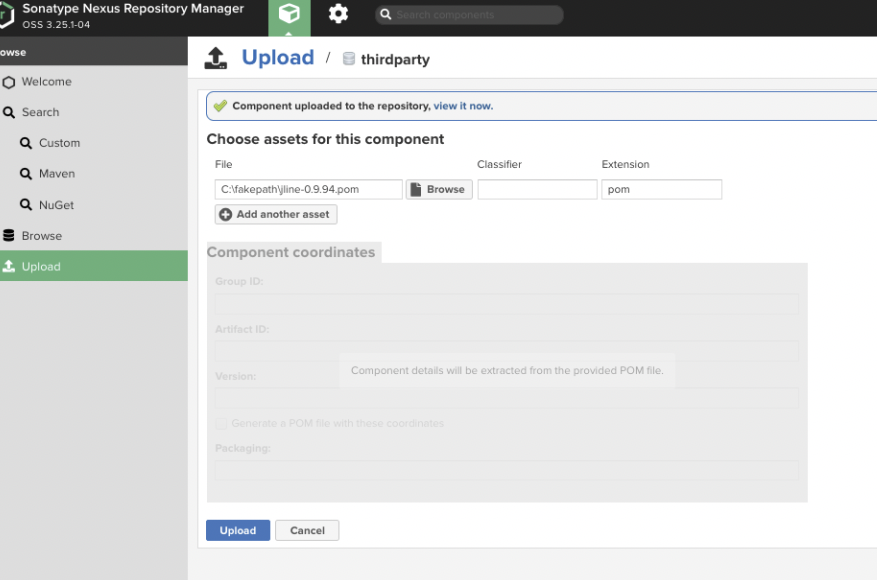Click the Upload arrow icon in sidebar
The height and width of the screenshot is (580, 877).
click(8, 266)
